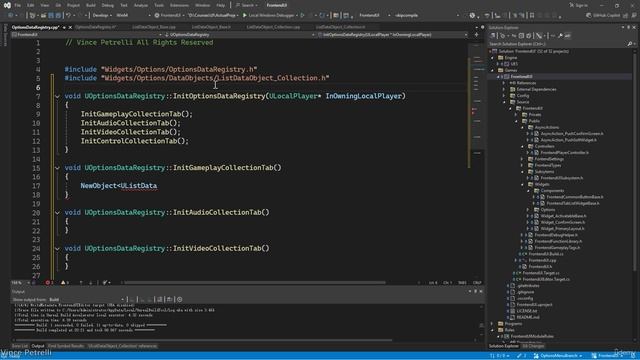Click the editor horizontal scrollbar
The image size is (640, 360).
[x=255, y=282]
